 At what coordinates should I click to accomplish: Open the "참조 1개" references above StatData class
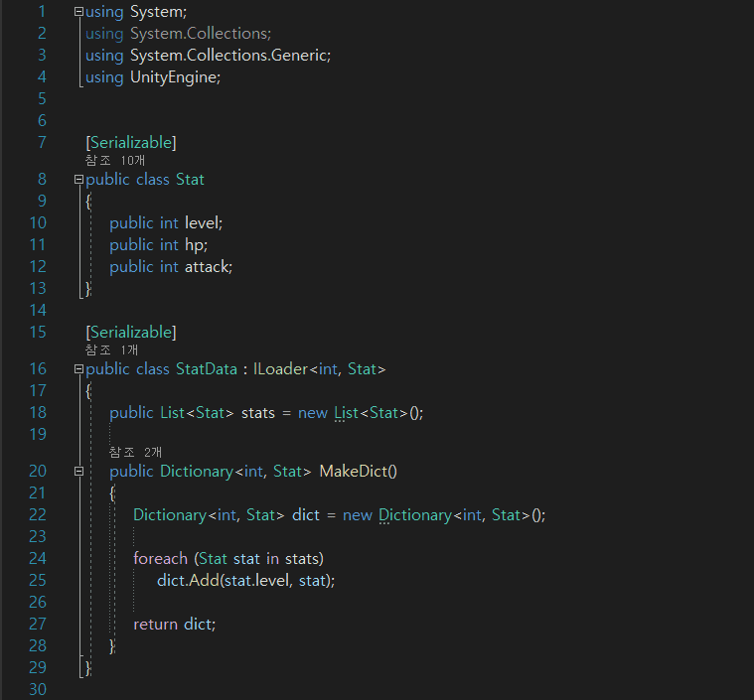[111, 350]
